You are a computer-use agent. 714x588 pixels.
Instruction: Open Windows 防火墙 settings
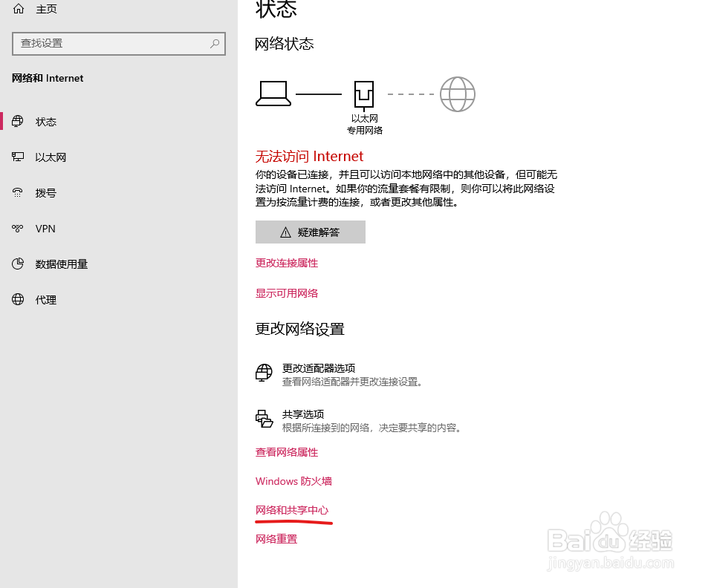tap(293, 481)
